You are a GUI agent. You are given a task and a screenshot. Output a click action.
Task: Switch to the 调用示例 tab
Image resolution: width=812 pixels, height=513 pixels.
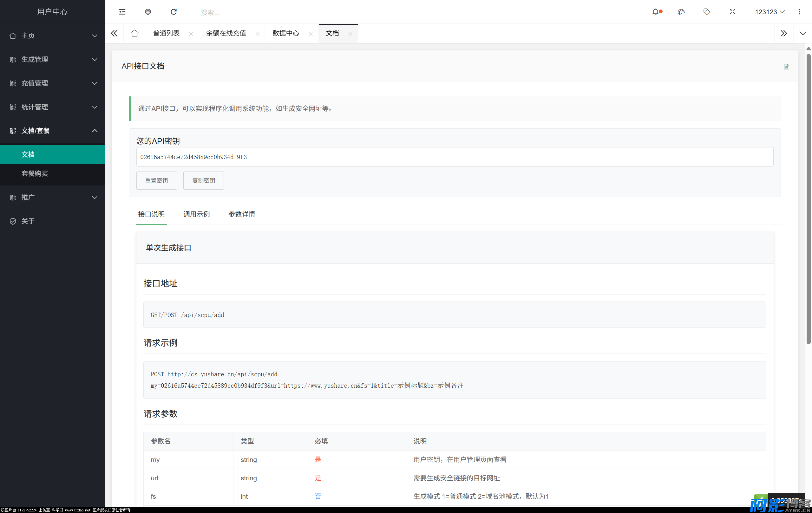tap(196, 214)
